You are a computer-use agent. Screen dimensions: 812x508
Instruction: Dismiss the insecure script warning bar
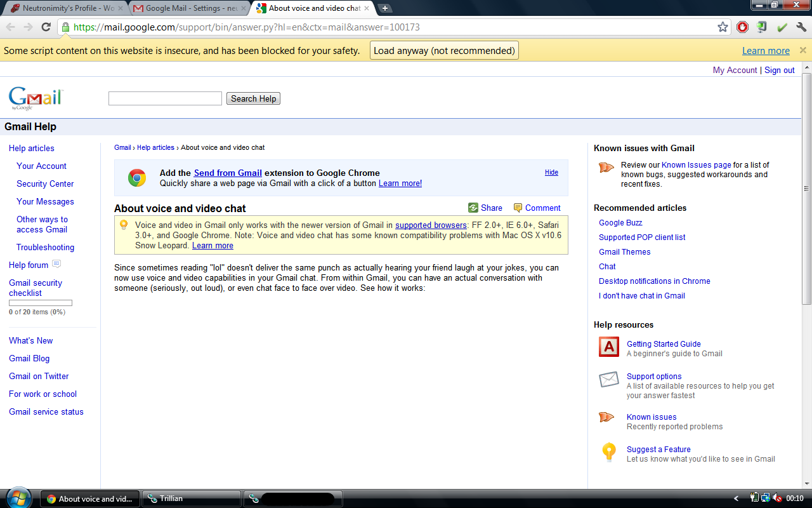point(802,50)
